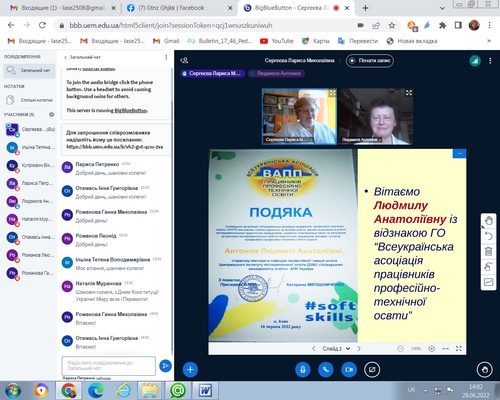Viewport: 500px width, 400px height.
Task: Open Windows Start menu
Action: (x=13, y=390)
